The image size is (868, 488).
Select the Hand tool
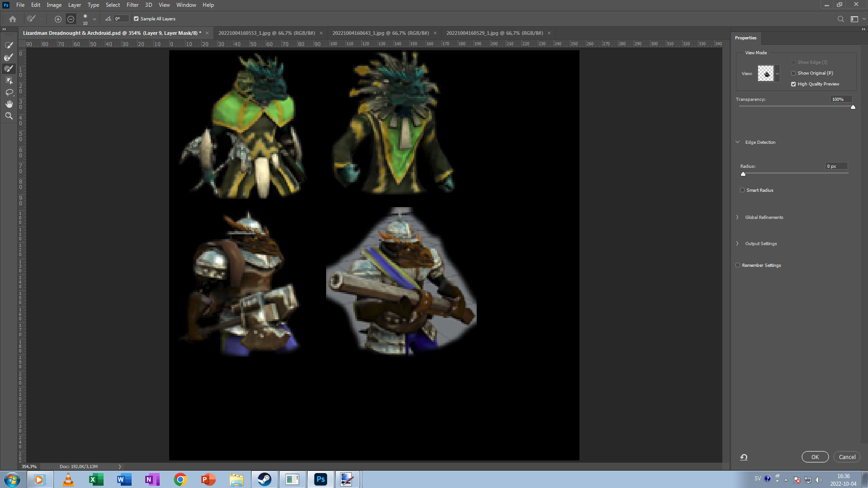click(9, 104)
